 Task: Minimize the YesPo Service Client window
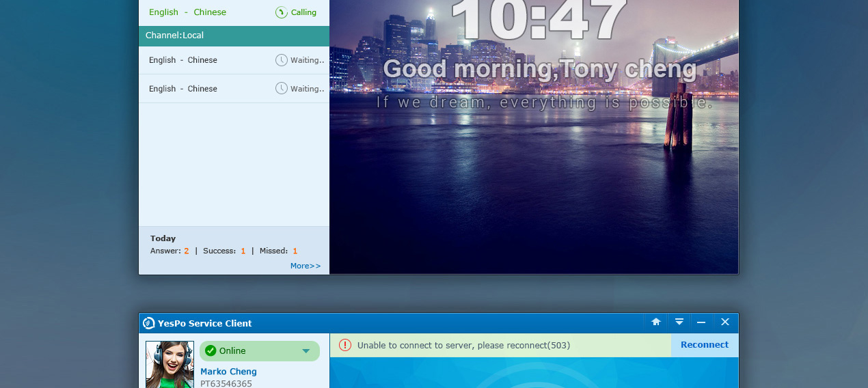click(701, 322)
